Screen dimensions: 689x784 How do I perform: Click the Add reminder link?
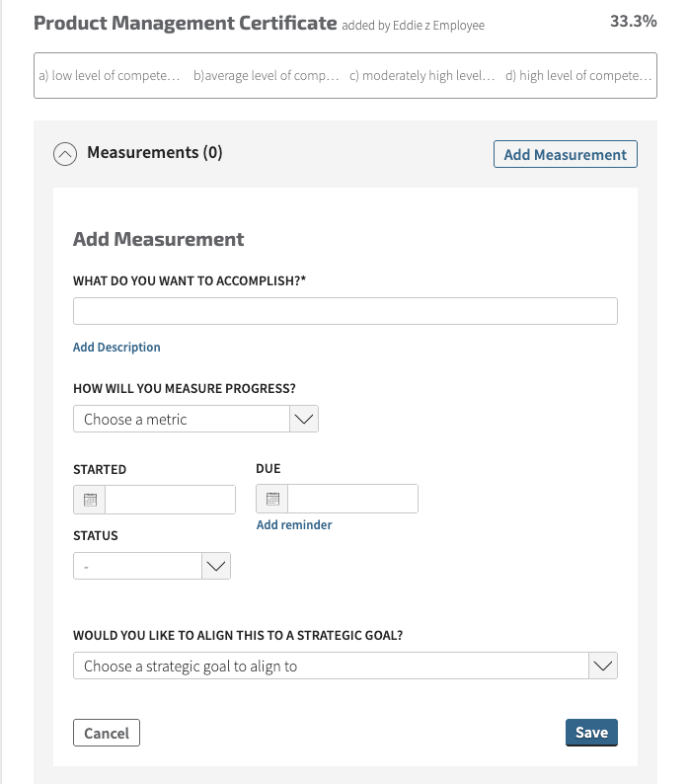[x=294, y=525]
